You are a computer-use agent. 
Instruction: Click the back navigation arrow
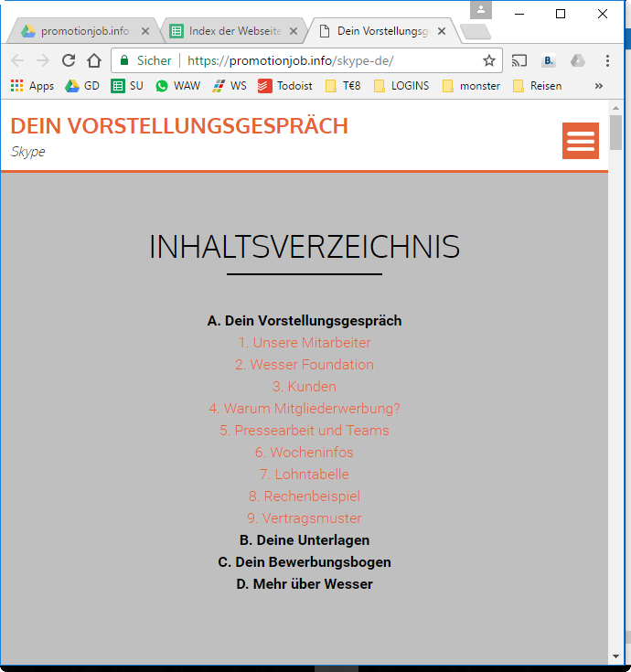(17, 60)
